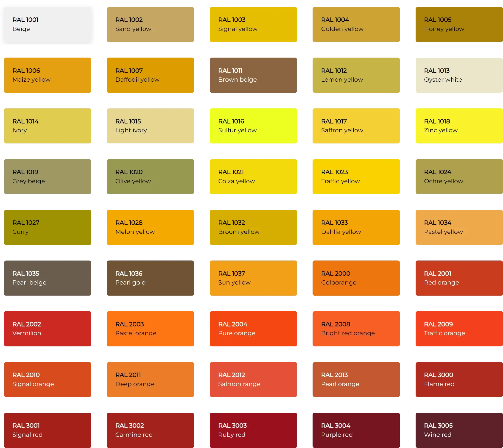
Task: Select RAL 2004 Pure orange color
Action: [x=253, y=329]
